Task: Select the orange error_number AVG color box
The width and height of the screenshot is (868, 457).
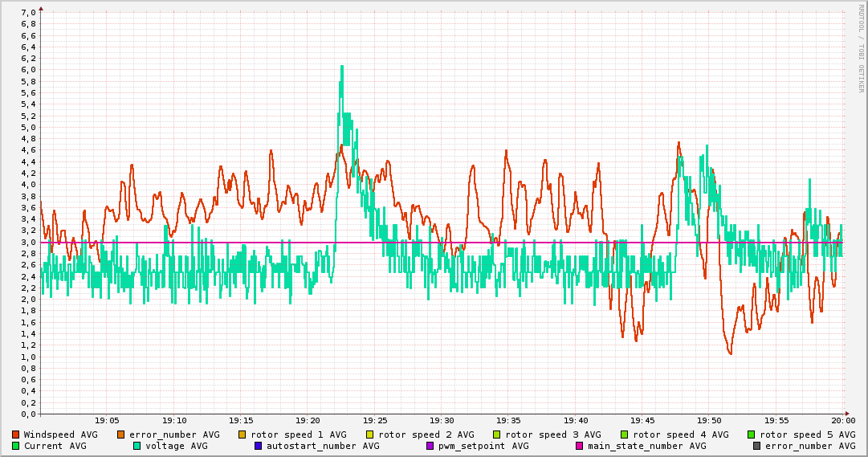Action: click(x=121, y=435)
